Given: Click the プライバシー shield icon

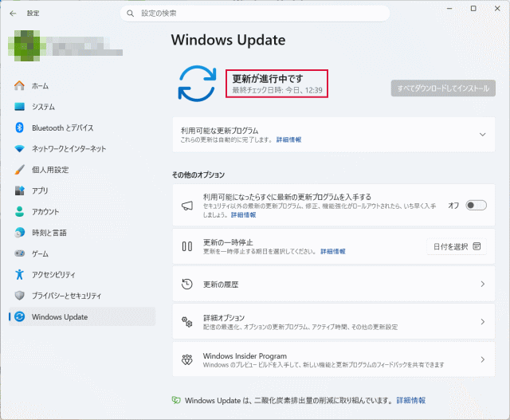Looking at the screenshot, I should [19, 295].
